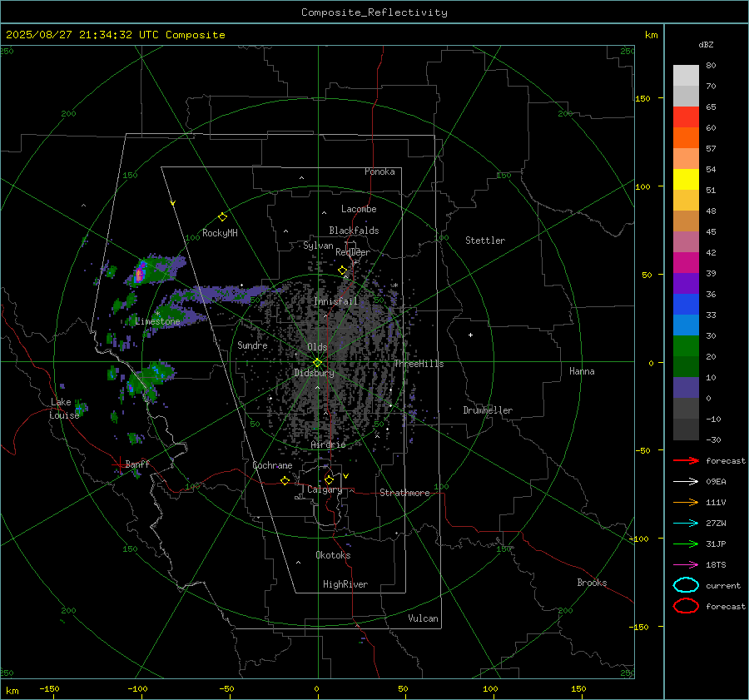Click the Stettler town label
Viewport: 749px width, 700px height.
tap(485, 241)
